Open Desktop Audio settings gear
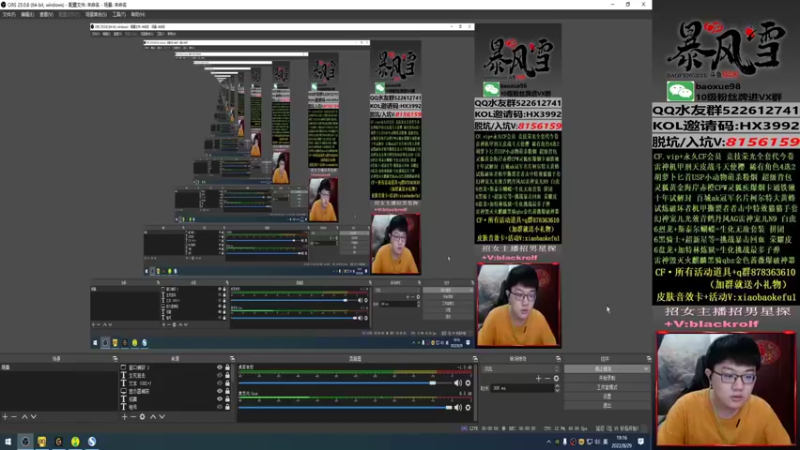The width and height of the screenshot is (800, 450). (468, 383)
